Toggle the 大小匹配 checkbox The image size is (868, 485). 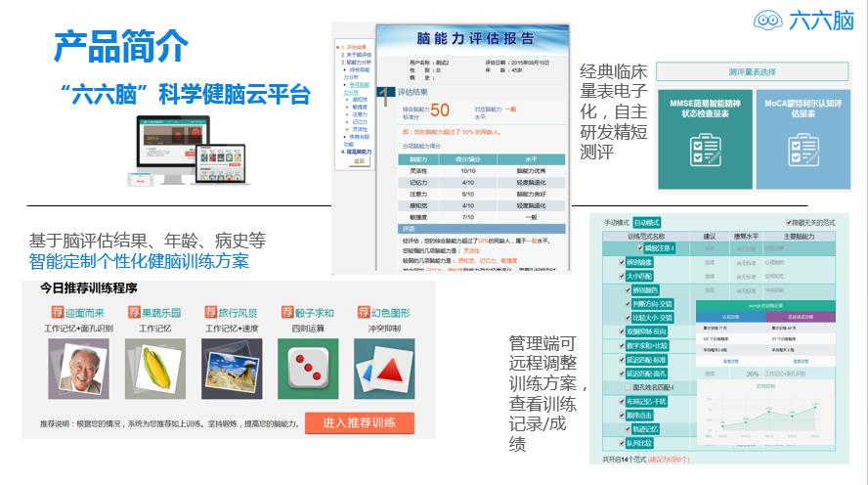click(x=622, y=276)
